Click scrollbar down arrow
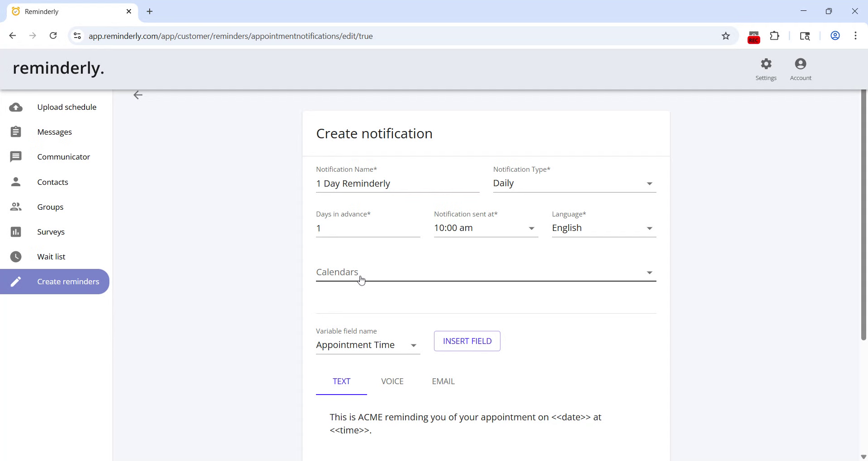 (863, 457)
